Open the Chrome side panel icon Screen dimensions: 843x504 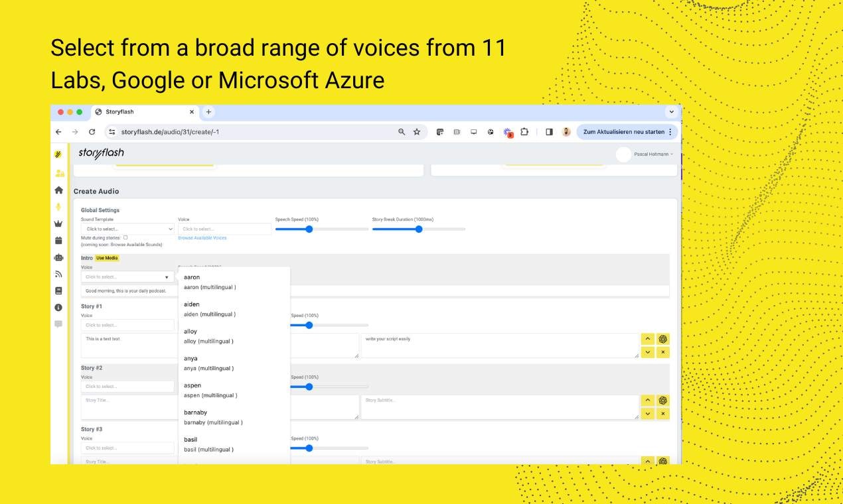tap(549, 132)
